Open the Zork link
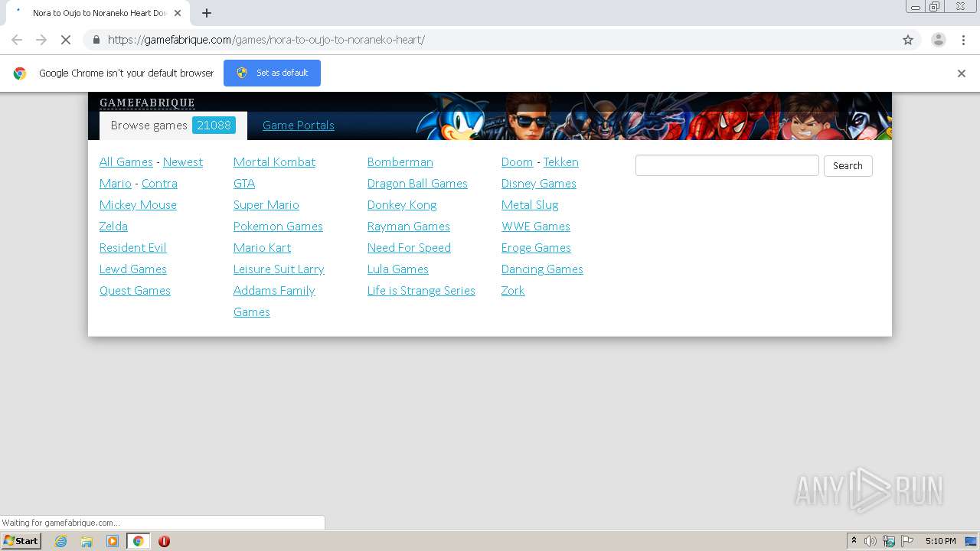 coord(513,291)
